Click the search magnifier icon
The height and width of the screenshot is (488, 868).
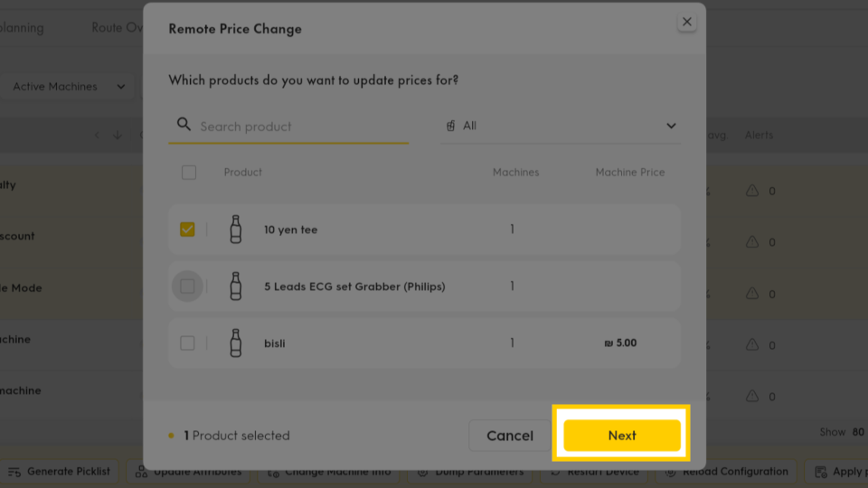click(184, 125)
